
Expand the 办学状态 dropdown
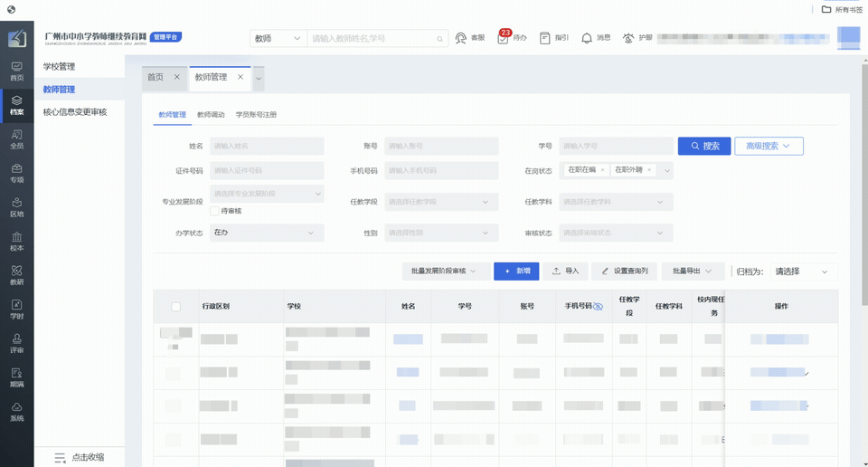point(267,233)
